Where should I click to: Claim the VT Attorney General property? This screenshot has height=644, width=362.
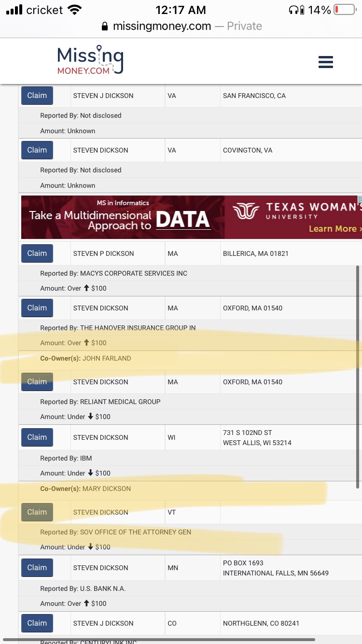click(37, 512)
